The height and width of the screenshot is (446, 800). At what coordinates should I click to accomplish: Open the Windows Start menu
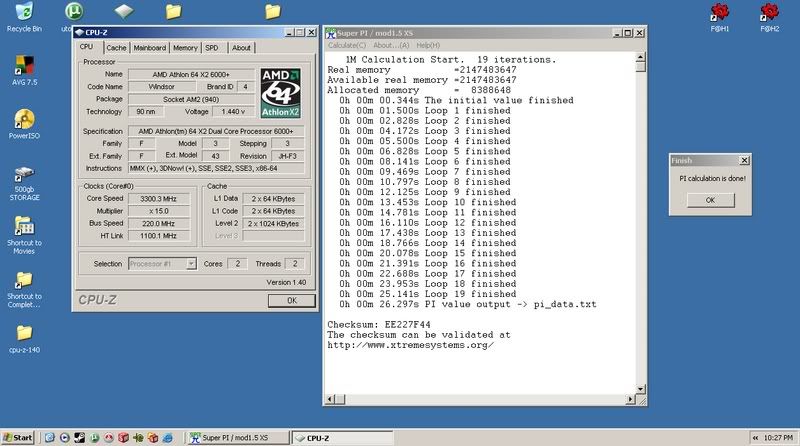pyautogui.click(x=18, y=437)
